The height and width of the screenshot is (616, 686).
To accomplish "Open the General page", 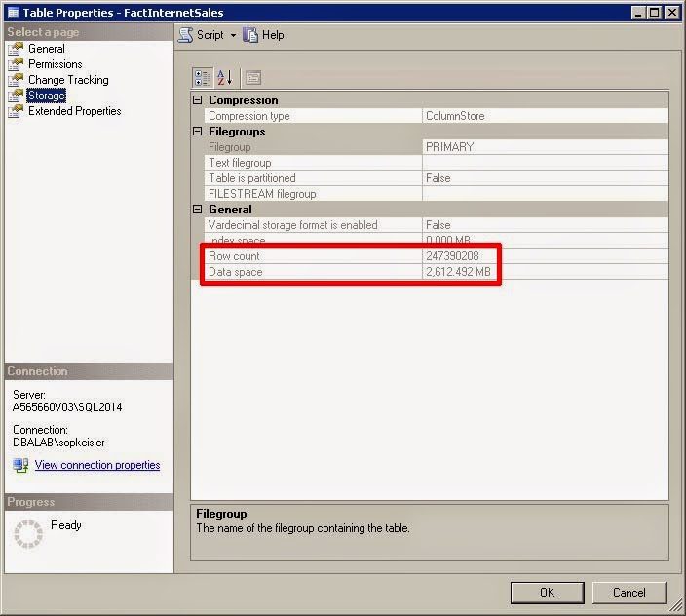I will click(47, 49).
